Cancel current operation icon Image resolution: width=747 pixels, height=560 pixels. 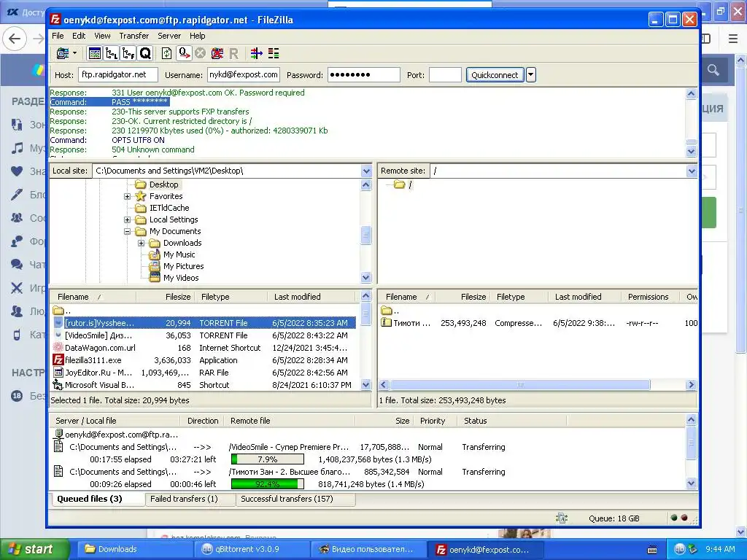(x=200, y=53)
